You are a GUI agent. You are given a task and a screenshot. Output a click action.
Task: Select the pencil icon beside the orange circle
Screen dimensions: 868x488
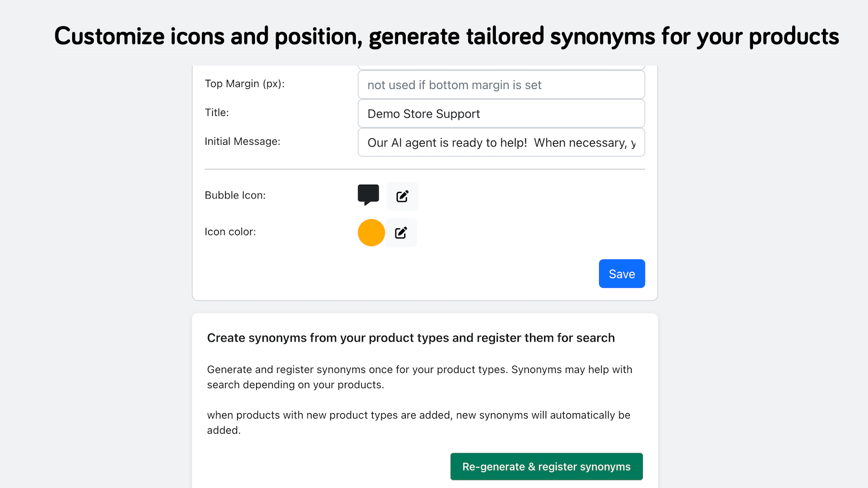401,232
